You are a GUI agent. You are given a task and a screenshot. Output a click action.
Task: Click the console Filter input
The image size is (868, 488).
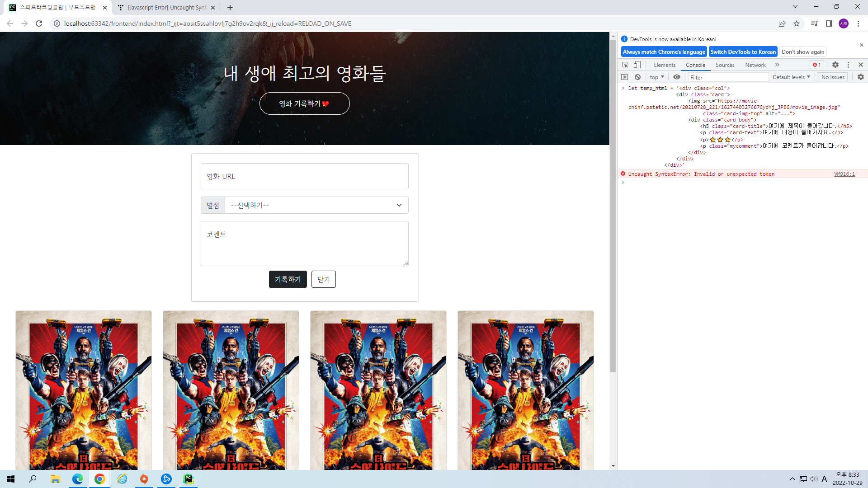tap(728, 77)
